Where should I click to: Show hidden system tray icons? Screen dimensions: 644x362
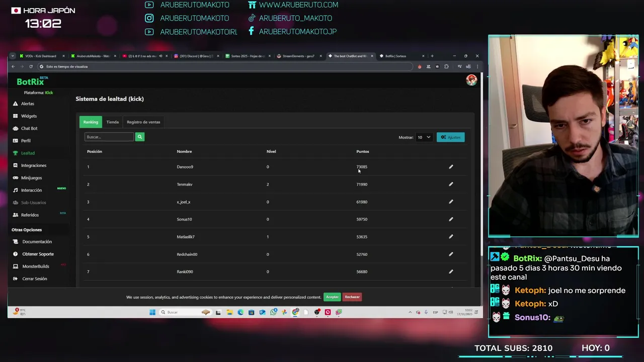coord(410,312)
